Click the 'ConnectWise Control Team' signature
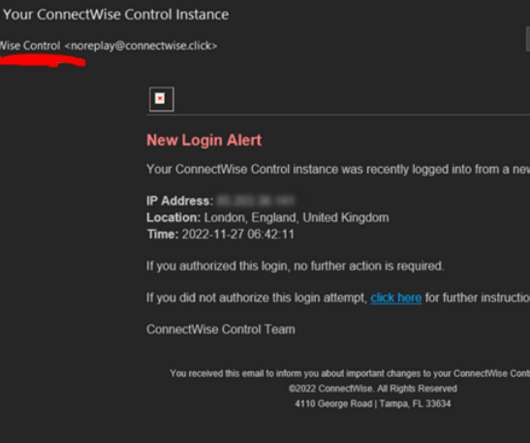Screen dimensions: 530x443 tap(221, 329)
